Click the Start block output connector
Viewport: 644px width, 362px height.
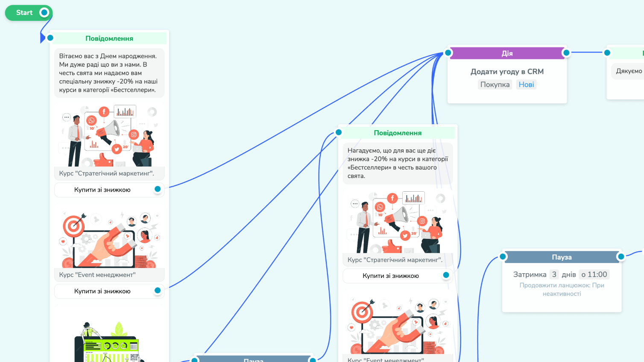pos(44,13)
